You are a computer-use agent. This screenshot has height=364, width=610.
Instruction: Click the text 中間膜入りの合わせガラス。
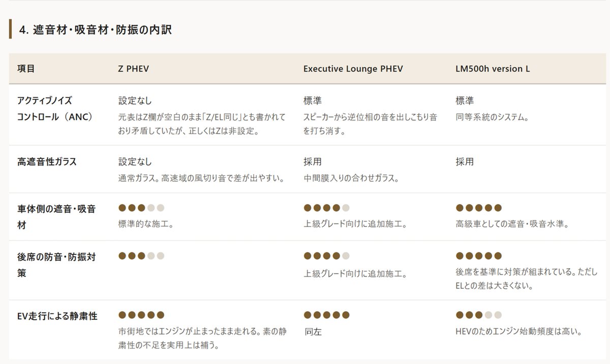[351, 178]
